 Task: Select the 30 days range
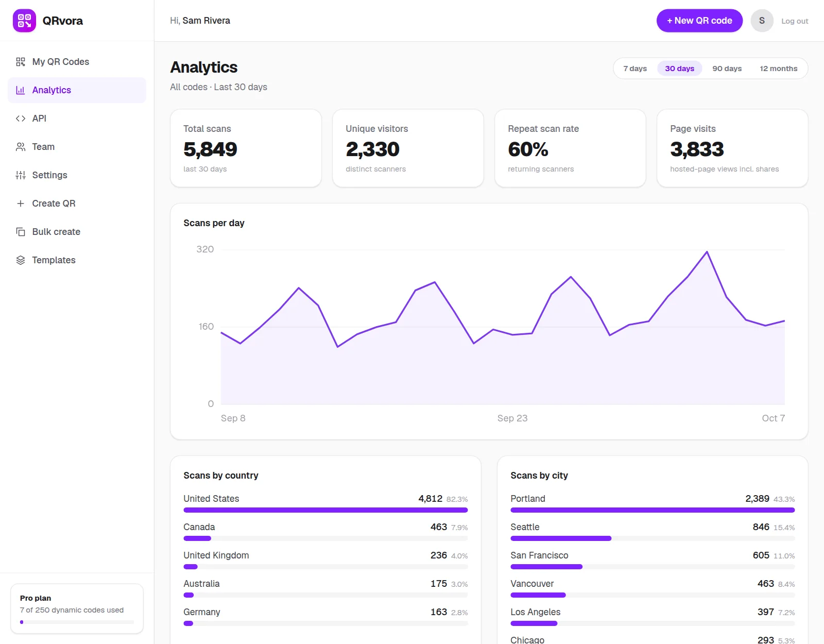[x=679, y=69]
